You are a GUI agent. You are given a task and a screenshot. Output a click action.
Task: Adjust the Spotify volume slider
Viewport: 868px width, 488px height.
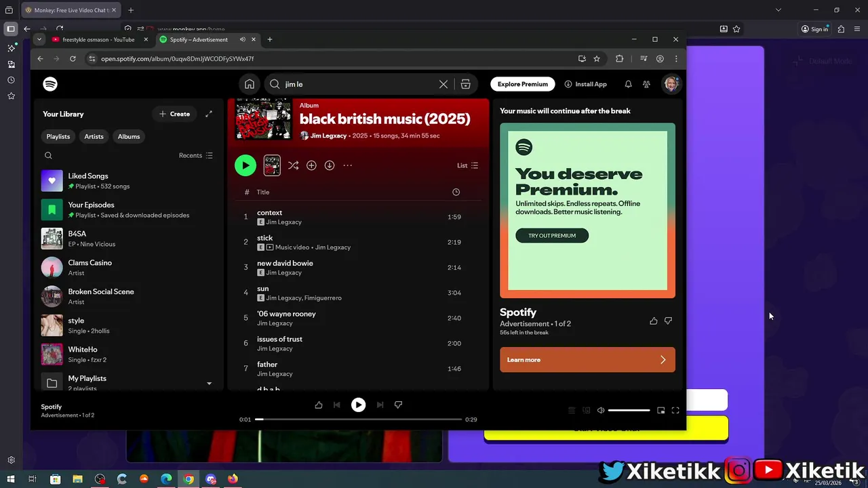pyautogui.click(x=629, y=410)
